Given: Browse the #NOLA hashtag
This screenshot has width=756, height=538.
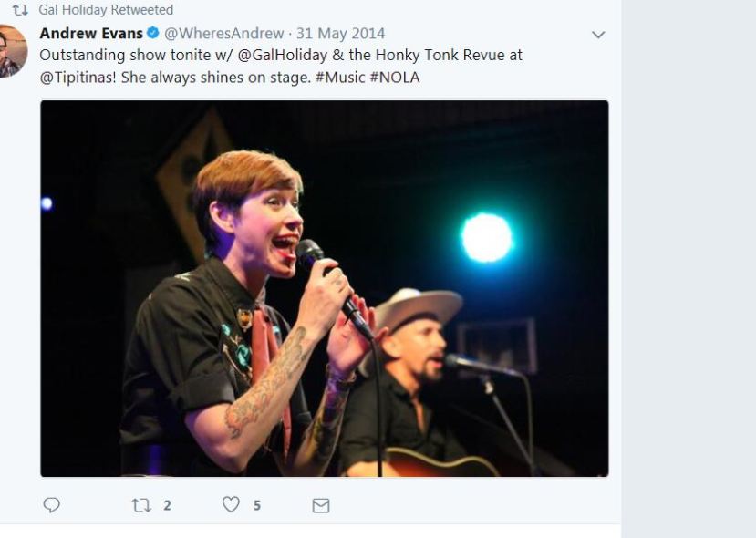Looking at the screenshot, I should click(x=395, y=78).
